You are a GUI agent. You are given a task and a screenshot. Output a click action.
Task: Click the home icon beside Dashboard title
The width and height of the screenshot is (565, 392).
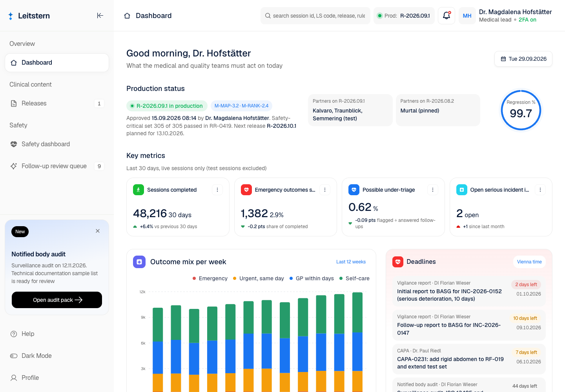pos(127,16)
